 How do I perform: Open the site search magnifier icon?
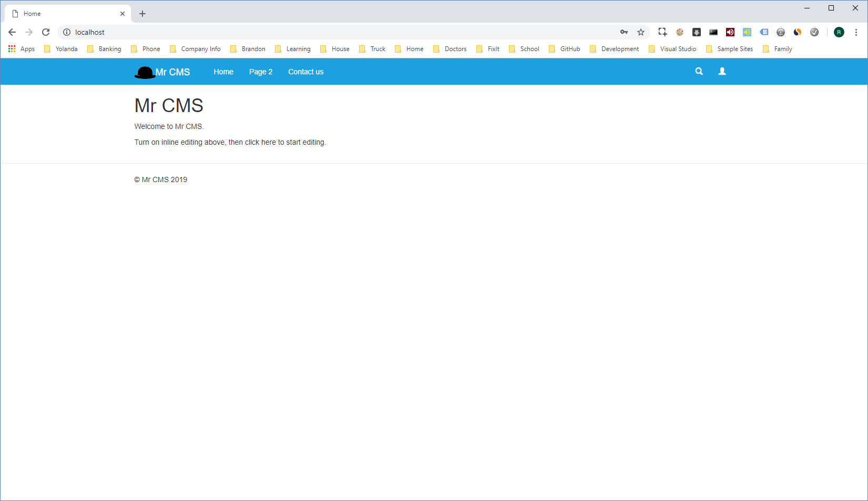click(x=699, y=71)
